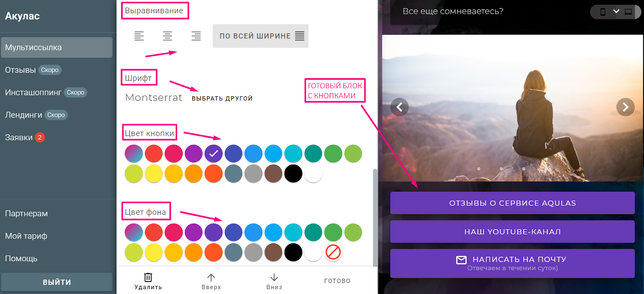Go to next slide in preview carousel
644x294 pixels.
coord(625,107)
